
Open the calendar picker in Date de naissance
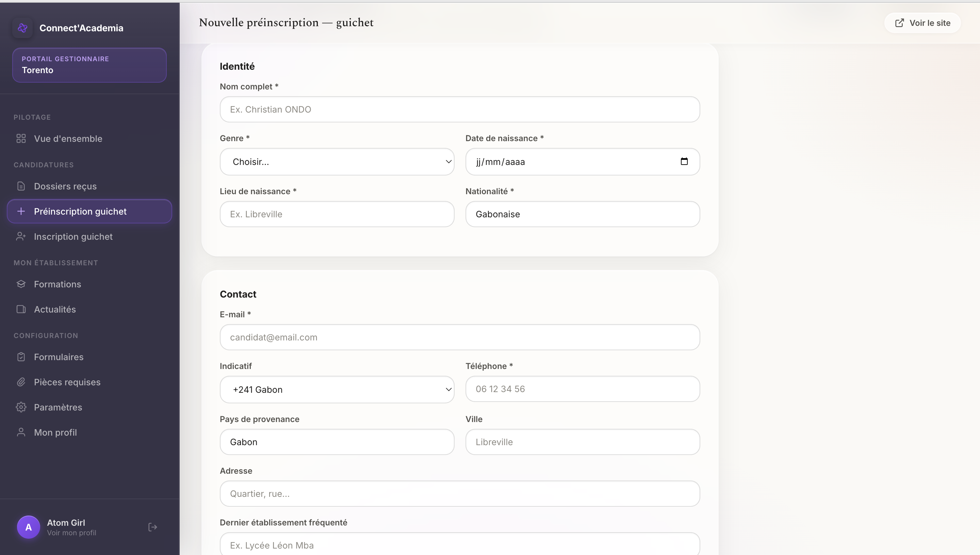tap(684, 161)
